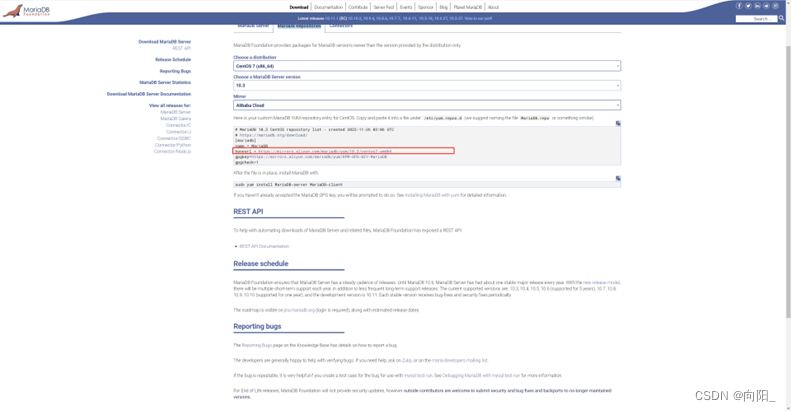
Task: Click the Release schedule section heading
Action: [261, 264]
